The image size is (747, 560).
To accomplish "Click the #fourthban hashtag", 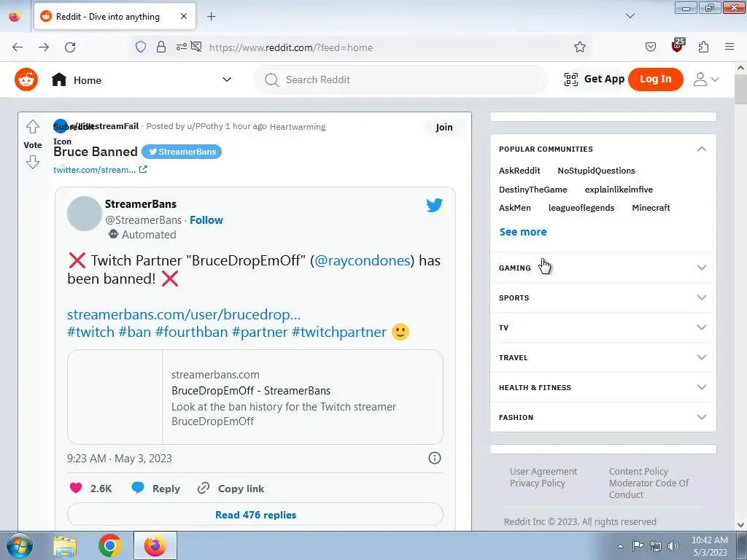I will 192,332.
